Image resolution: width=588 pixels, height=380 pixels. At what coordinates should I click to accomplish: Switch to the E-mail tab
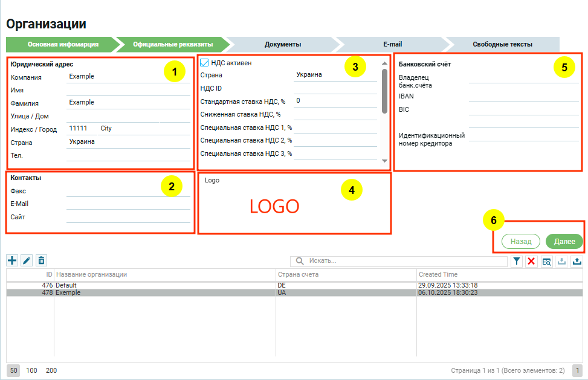pyautogui.click(x=392, y=44)
